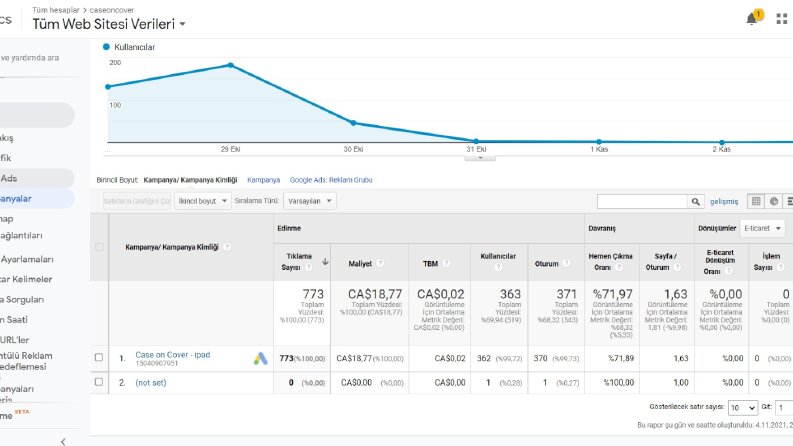
Task: Open help icon for Tıklama Sayısı
Action: 308,267
